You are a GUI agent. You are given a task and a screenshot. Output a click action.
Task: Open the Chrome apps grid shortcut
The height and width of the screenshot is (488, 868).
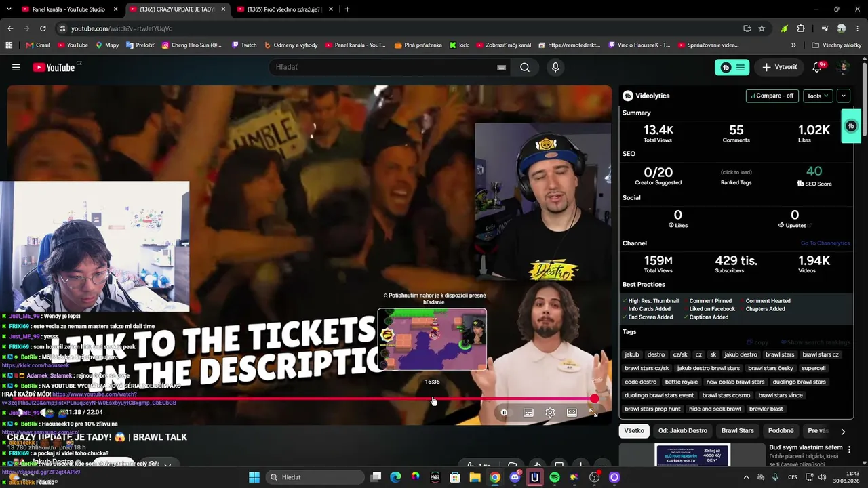coord(9,45)
